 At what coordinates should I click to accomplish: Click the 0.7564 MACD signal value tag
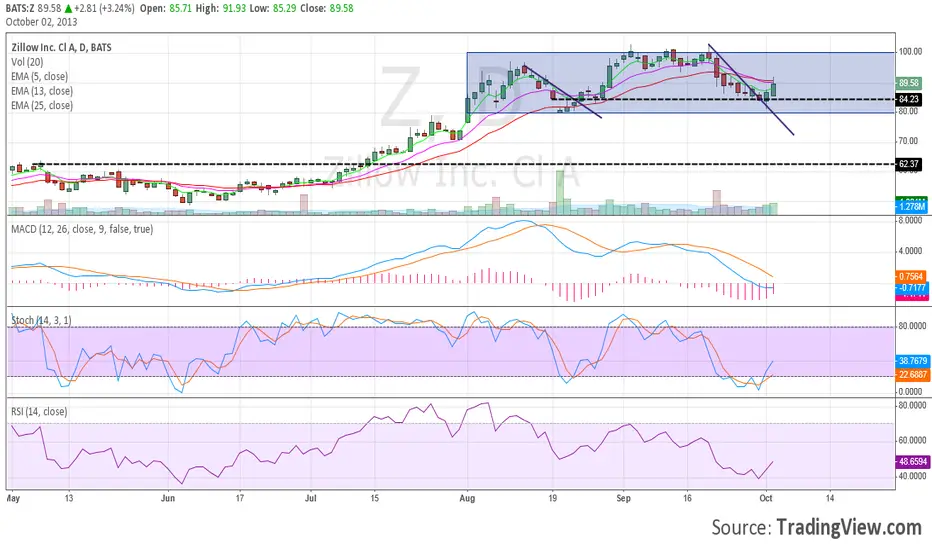[x=911, y=276]
